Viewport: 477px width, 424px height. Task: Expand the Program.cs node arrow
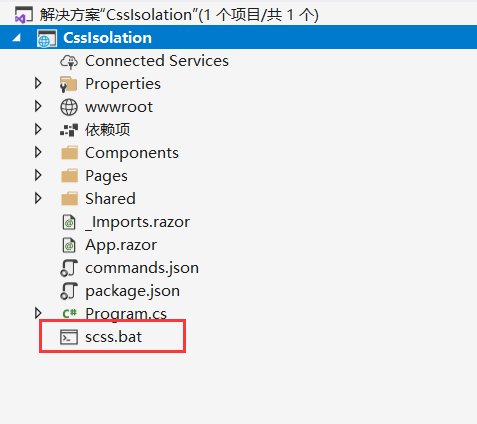click(x=38, y=313)
